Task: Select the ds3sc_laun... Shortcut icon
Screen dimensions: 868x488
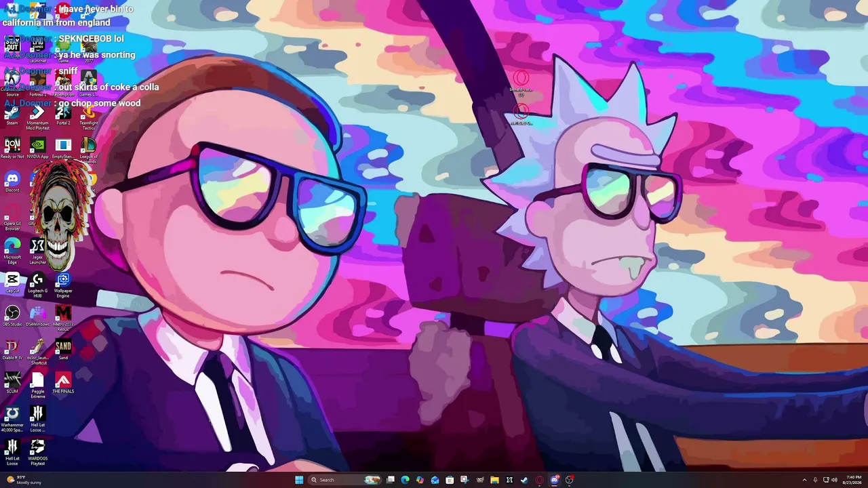Action: point(37,352)
